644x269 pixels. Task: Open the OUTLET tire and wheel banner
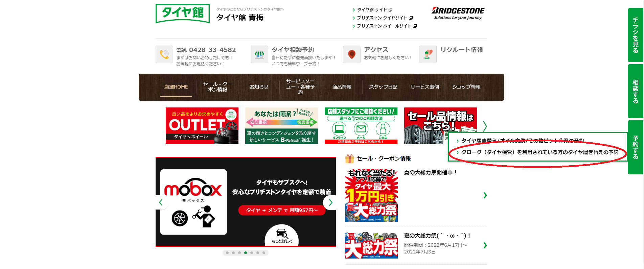[x=202, y=126]
